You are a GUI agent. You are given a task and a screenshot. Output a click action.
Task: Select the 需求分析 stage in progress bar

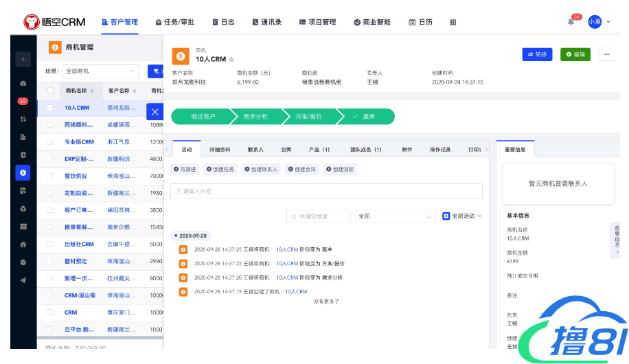pyautogui.click(x=255, y=117)
